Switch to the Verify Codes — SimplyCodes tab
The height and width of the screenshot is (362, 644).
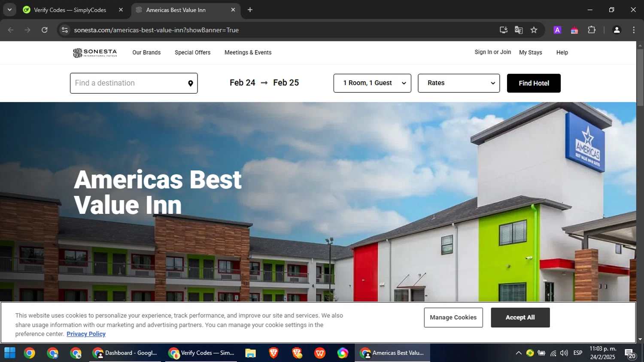(70, 10)
